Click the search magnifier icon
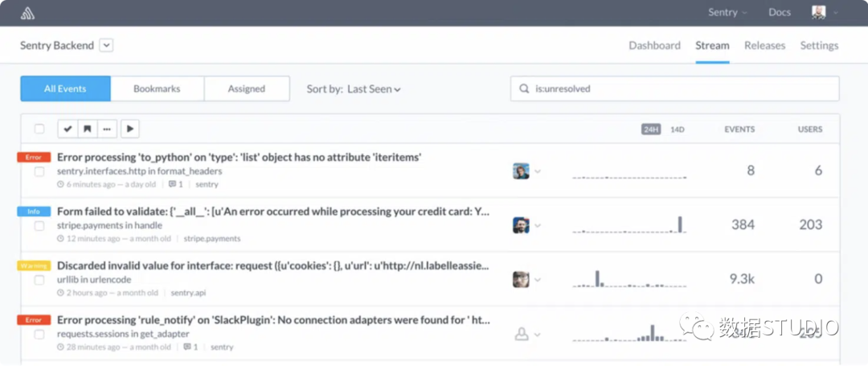Image resolution: width=868 pixels, height=366 pixels. (524, 88)
